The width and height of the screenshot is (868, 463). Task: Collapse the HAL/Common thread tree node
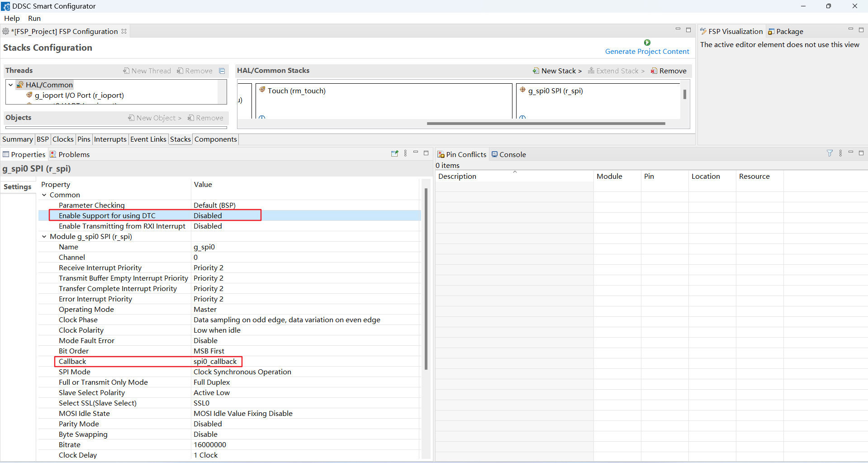[11, 85]
